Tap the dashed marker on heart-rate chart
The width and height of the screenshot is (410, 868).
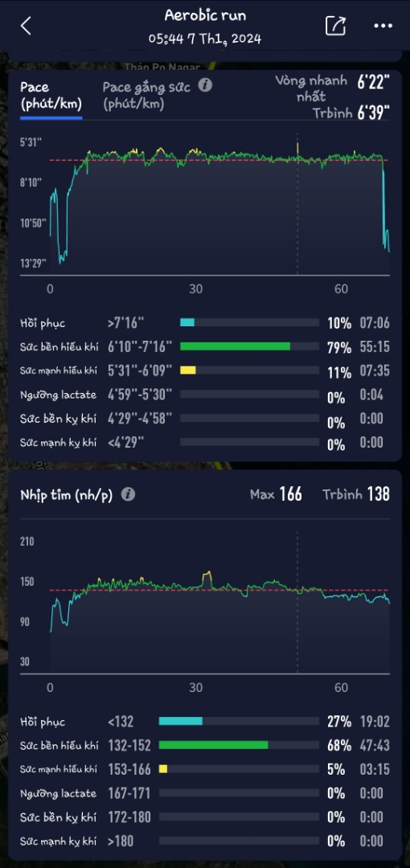click(297, 602)
